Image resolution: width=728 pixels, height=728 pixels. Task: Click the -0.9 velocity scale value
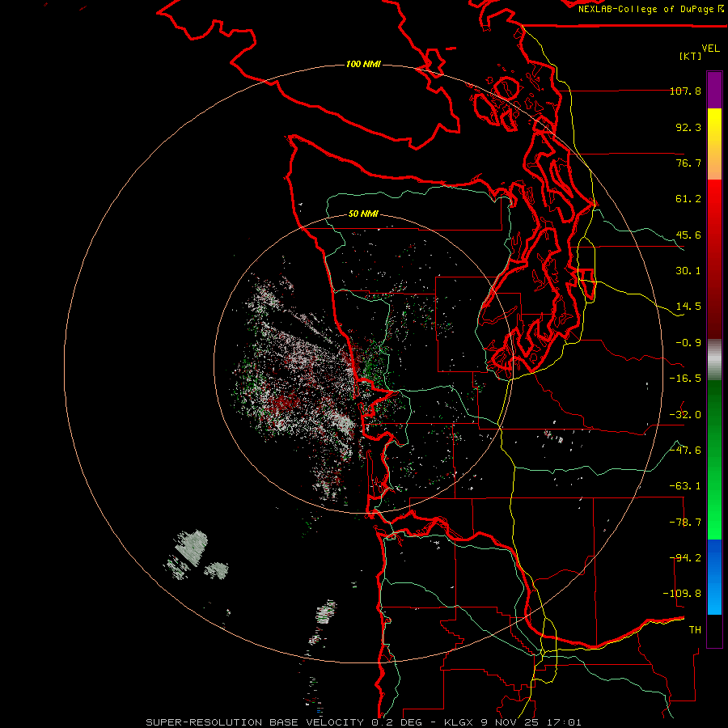(x=688, y=343)
